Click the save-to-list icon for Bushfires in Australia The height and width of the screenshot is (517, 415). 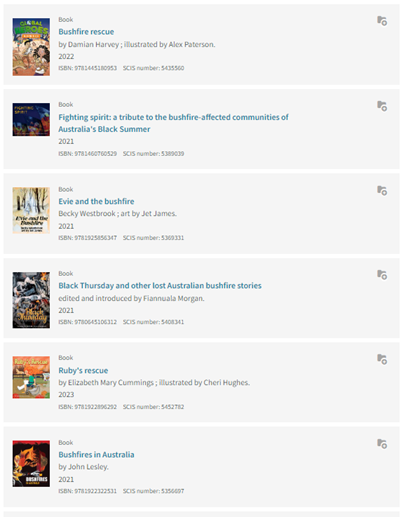pyautogui.click(x=382, y=444)
